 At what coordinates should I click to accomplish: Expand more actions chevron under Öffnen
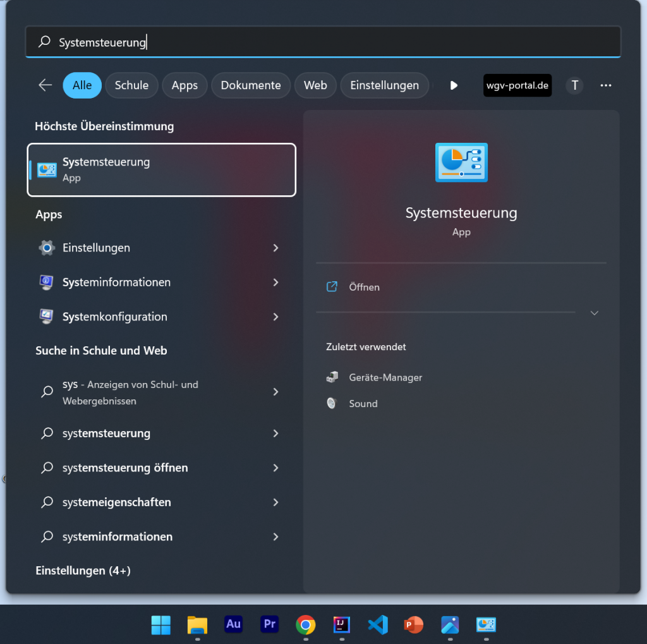pos(594,313)
